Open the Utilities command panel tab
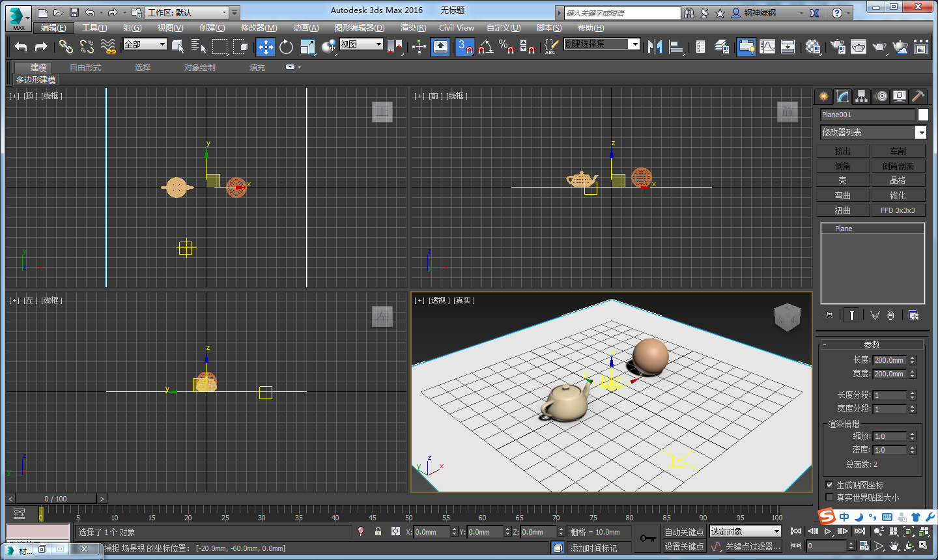 pos(918,96)
